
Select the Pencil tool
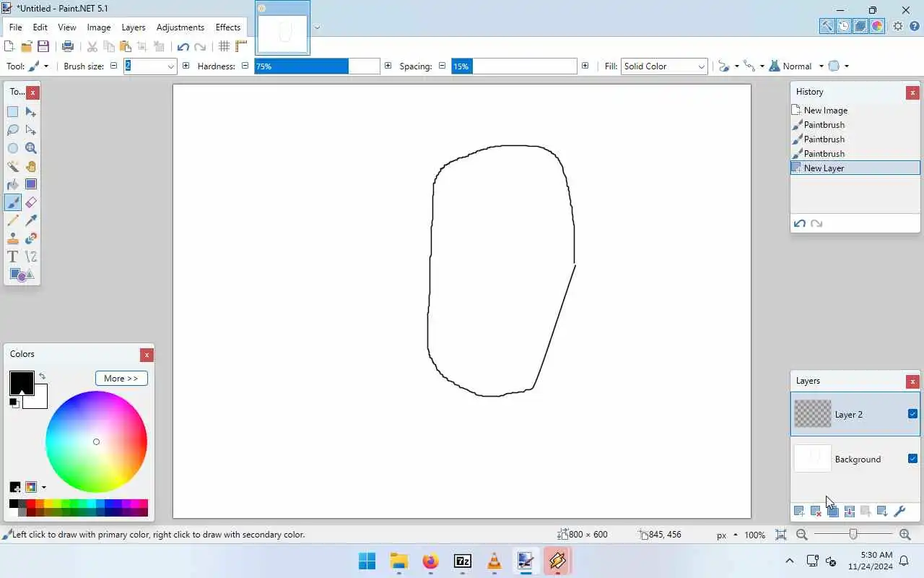click(x=13, y=220)
